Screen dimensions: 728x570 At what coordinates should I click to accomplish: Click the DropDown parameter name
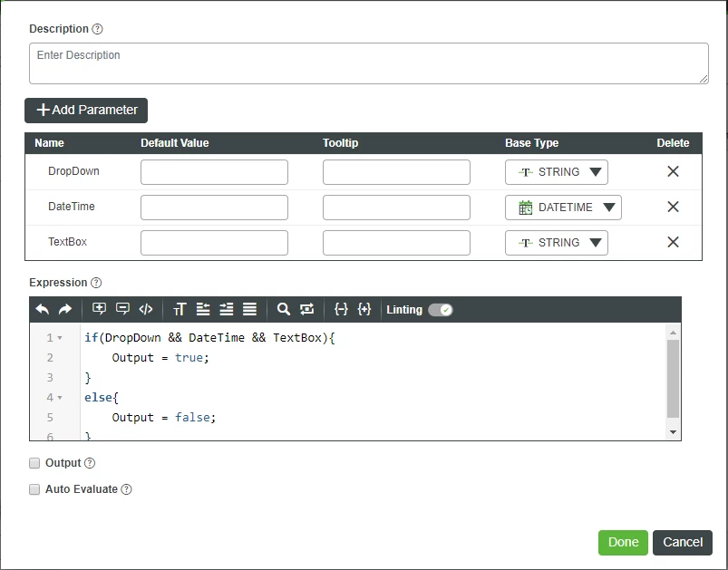[73, 171]
